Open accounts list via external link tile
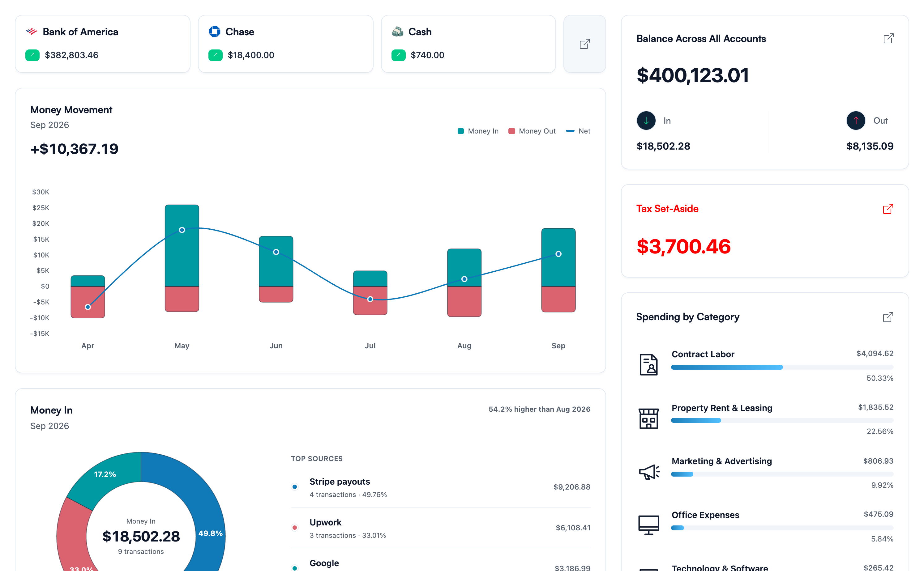This screenshot has height=586, width=924. pos(584,44)
